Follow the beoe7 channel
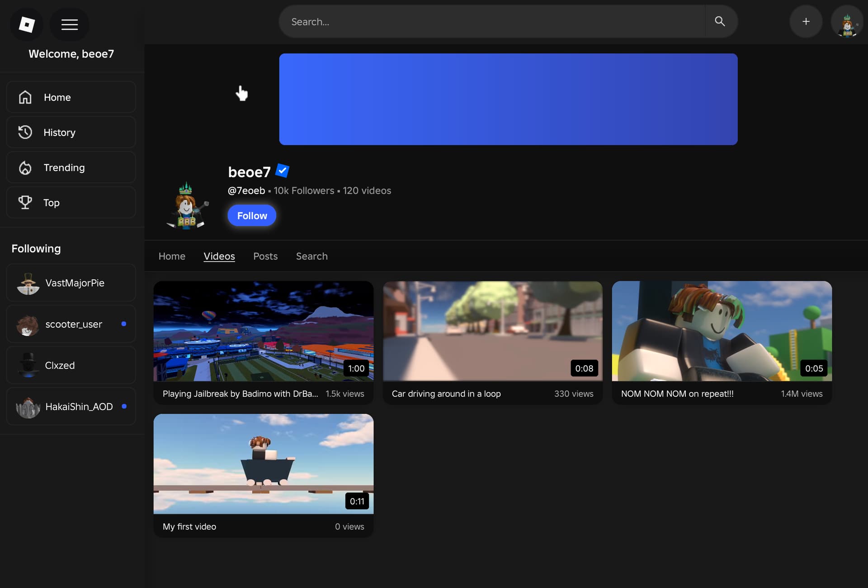Viewport: 868px width, 588px height. [252, 216]
